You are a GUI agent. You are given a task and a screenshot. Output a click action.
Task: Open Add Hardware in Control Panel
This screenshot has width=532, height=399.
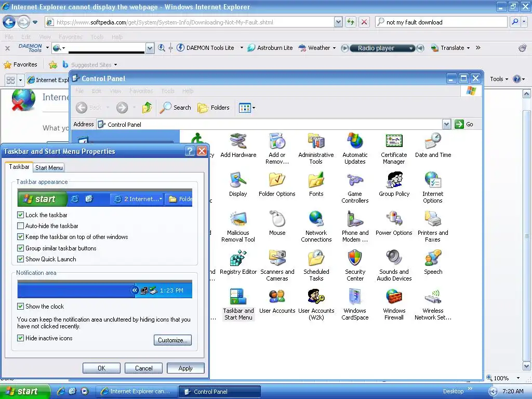[238, 145]
